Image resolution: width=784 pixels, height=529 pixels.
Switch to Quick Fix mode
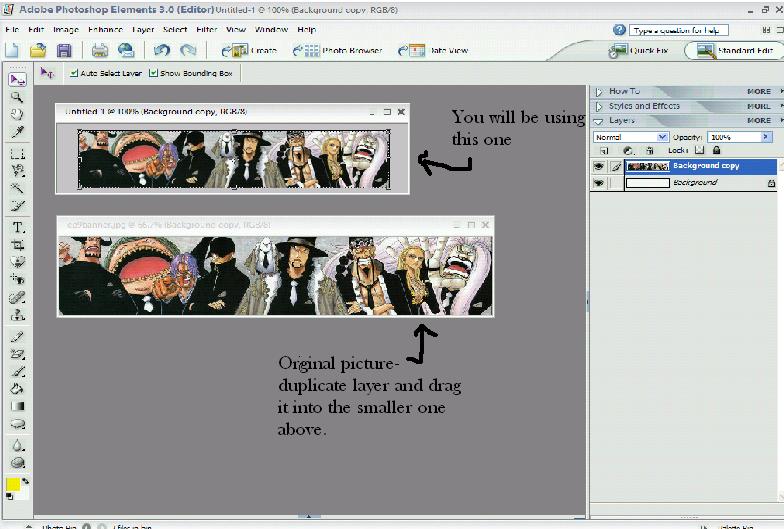[638, 50]
